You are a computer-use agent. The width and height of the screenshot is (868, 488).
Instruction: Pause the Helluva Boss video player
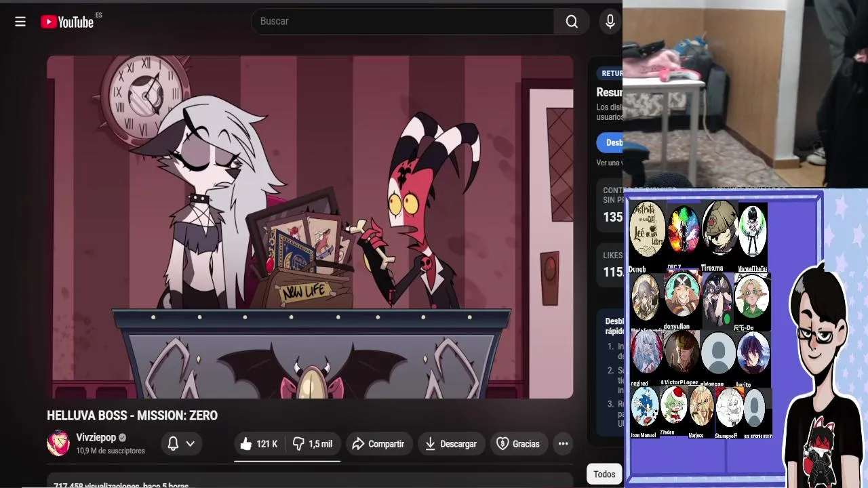[310, 227]
